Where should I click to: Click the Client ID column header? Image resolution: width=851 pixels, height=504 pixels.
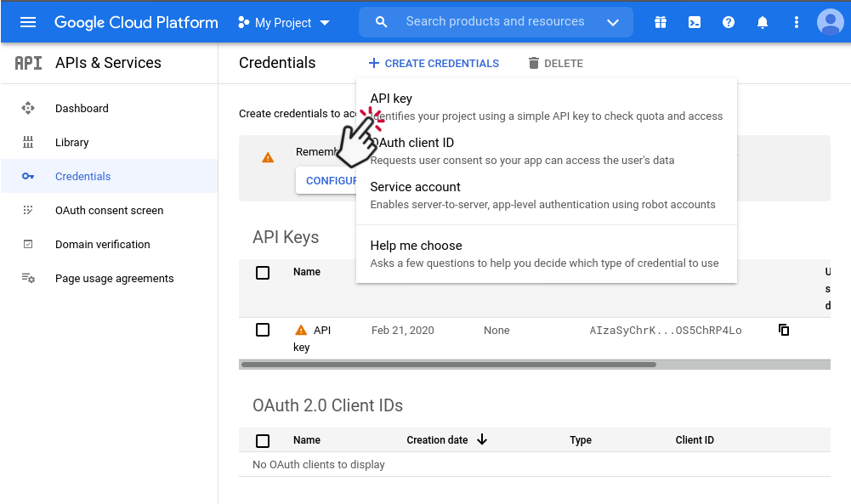click(x=695, y=440)
